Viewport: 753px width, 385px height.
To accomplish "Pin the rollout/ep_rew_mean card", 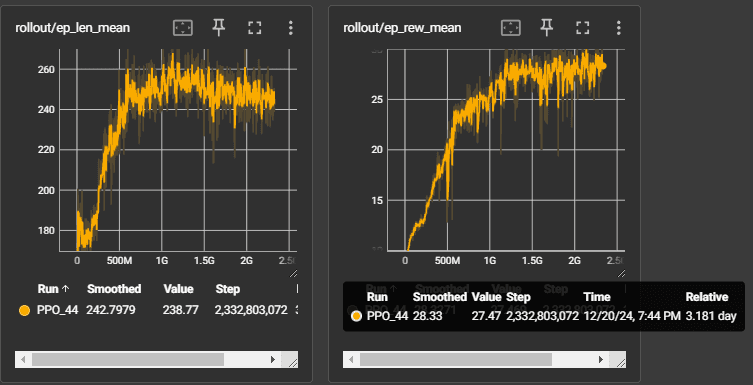I will [x=547, y=28].
